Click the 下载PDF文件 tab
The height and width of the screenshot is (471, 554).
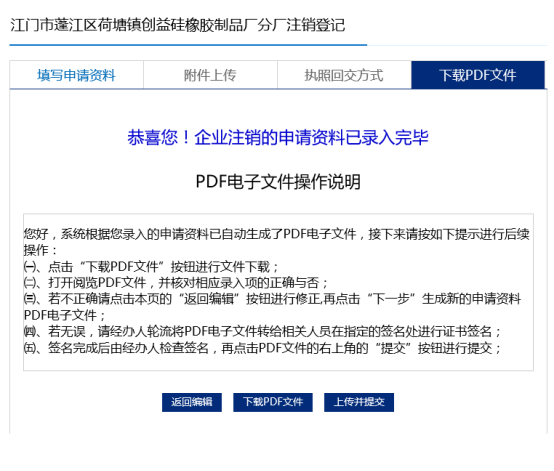pos(478,75)
